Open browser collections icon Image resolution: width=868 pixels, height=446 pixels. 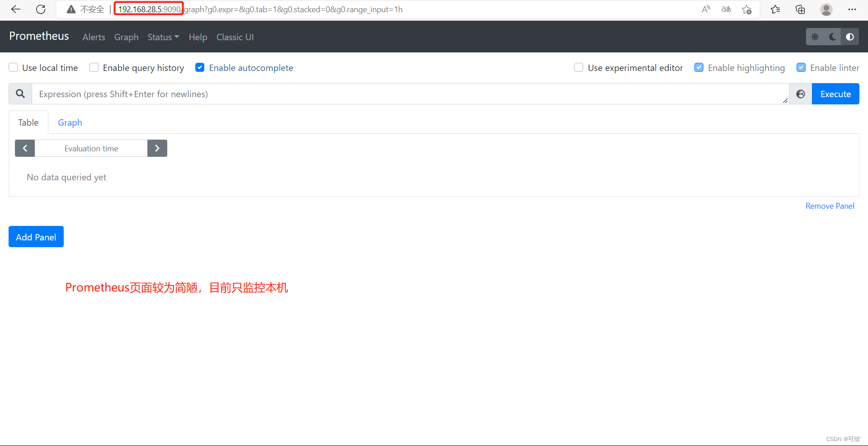pos(800,9)
